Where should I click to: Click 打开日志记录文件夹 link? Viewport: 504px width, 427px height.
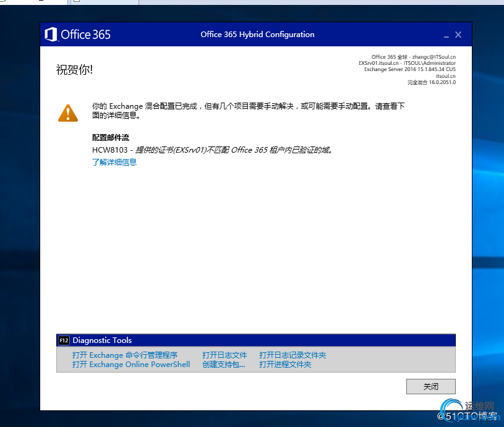click(x=293, y=355)
